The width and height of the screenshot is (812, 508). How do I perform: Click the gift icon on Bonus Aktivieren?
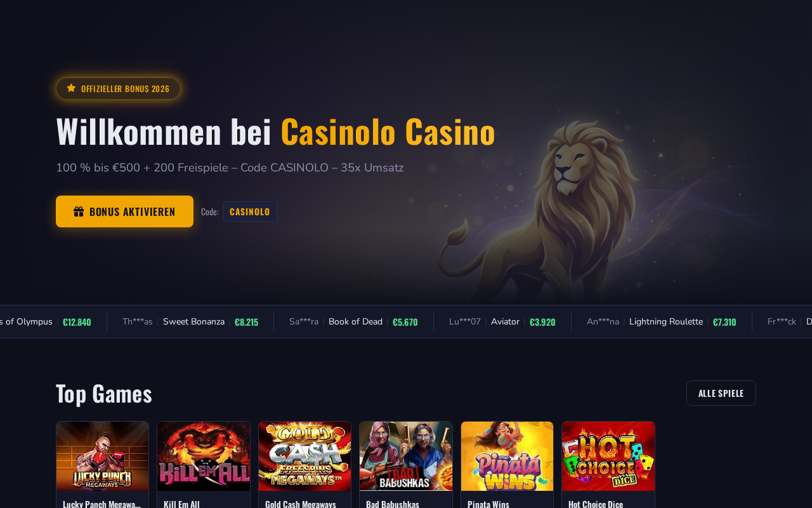79,211
